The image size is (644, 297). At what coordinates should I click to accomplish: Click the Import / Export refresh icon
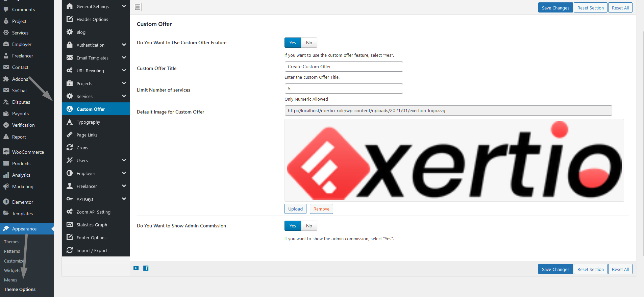[70, 250]
